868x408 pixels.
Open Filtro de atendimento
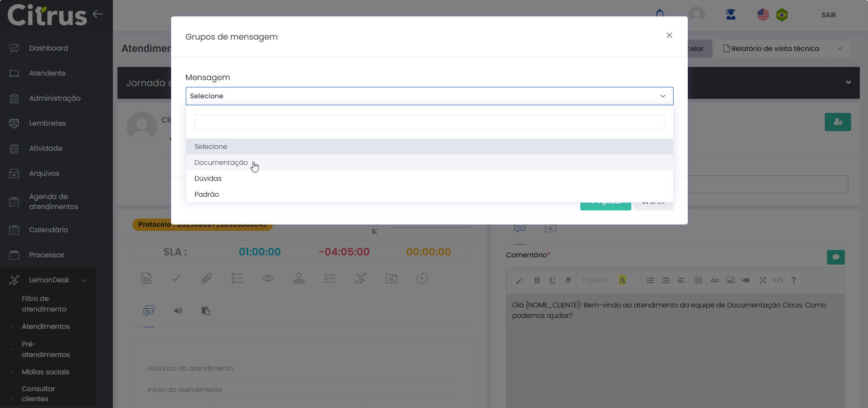[44, 304]
